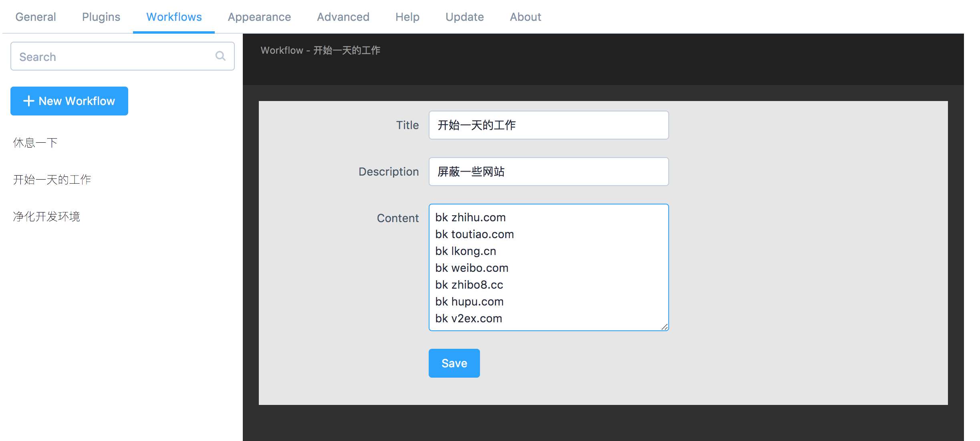Select the Workflows tab

pos(174,17)
